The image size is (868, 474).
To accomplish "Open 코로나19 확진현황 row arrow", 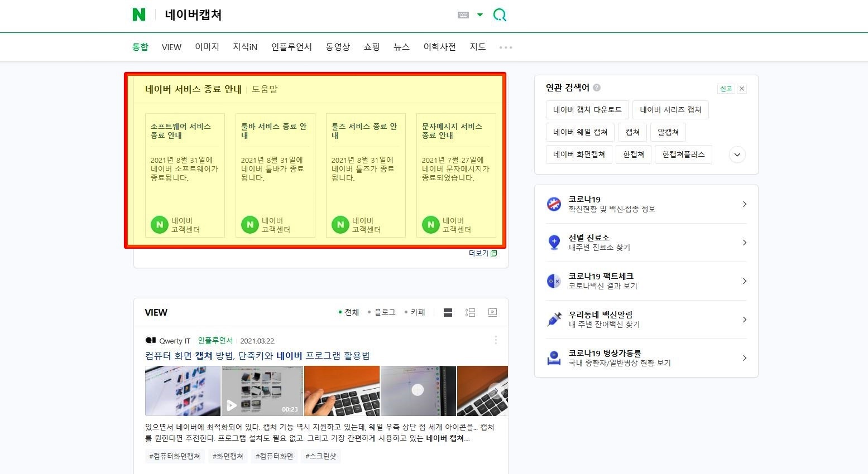I will (744, 204).
